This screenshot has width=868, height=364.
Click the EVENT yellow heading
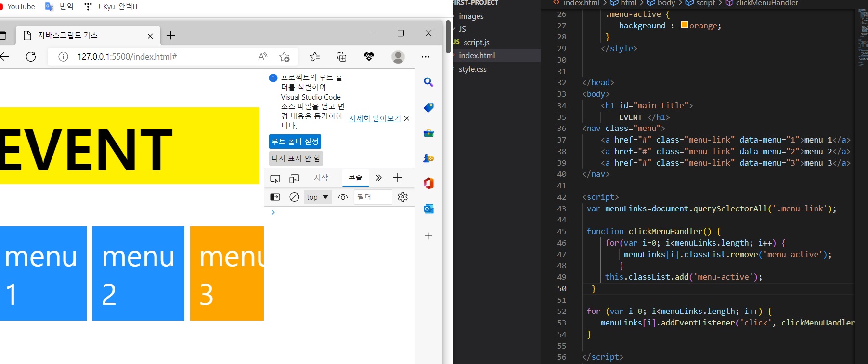pyautogui.click(x=130, y=146)
